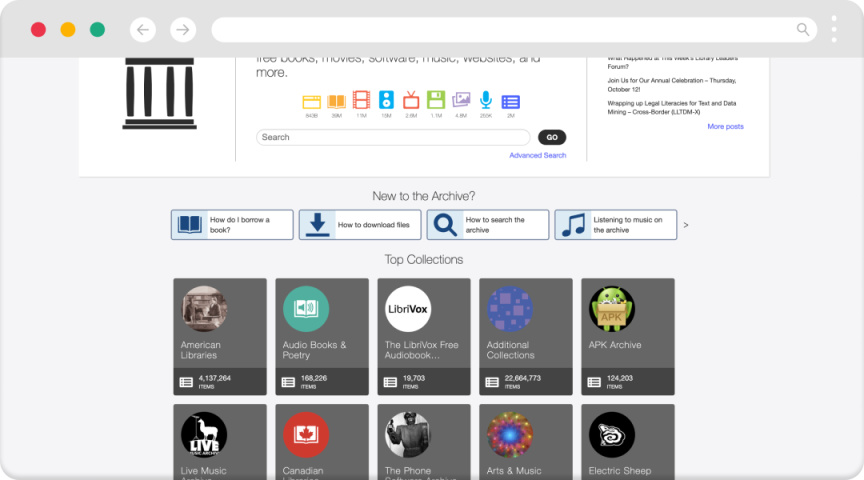Image resolution: width=864 pixels, height=480 pixels.
Task: Click the address bar magnifier icon
Action: (x=803, y=29)
